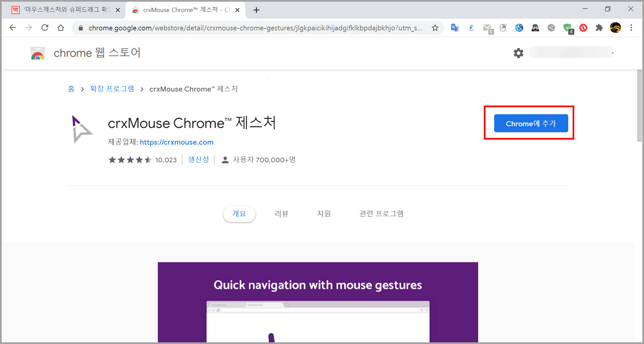
Task: Open the 생산성 category link
Action: click(199, 160)
